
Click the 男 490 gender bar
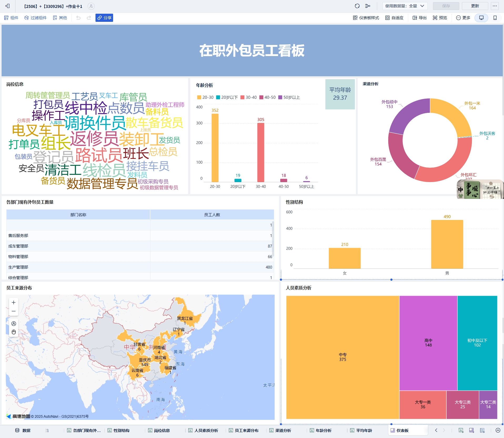(447, 244)
